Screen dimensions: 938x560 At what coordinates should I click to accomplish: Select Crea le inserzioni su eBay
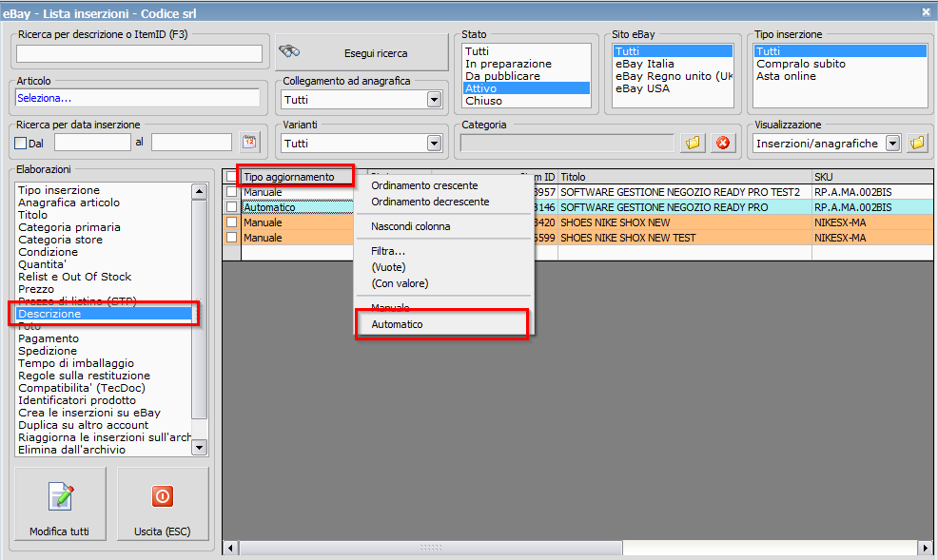(104, 413)
